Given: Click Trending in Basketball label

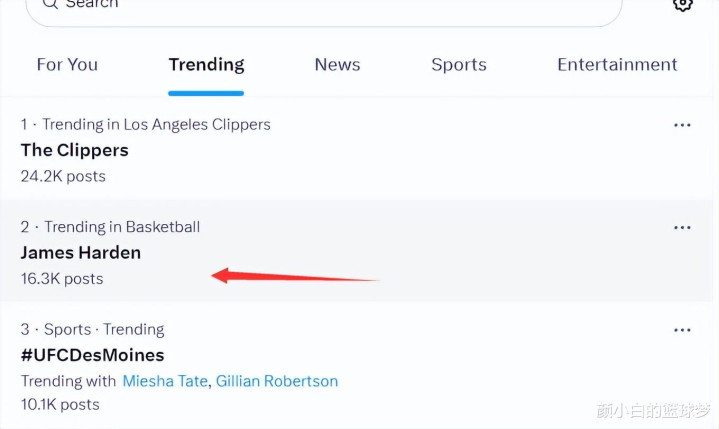Looking at the screenshot, I should click(122, 227).
